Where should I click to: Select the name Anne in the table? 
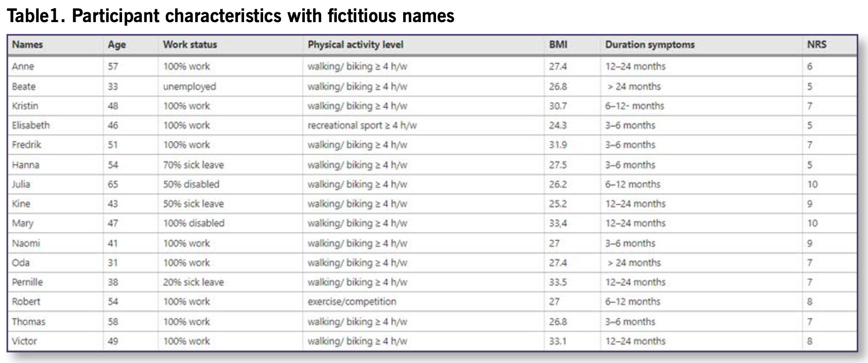pos(23,66)
